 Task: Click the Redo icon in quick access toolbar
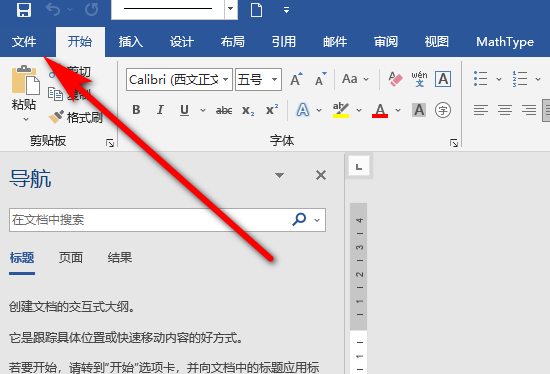(92, 10)
